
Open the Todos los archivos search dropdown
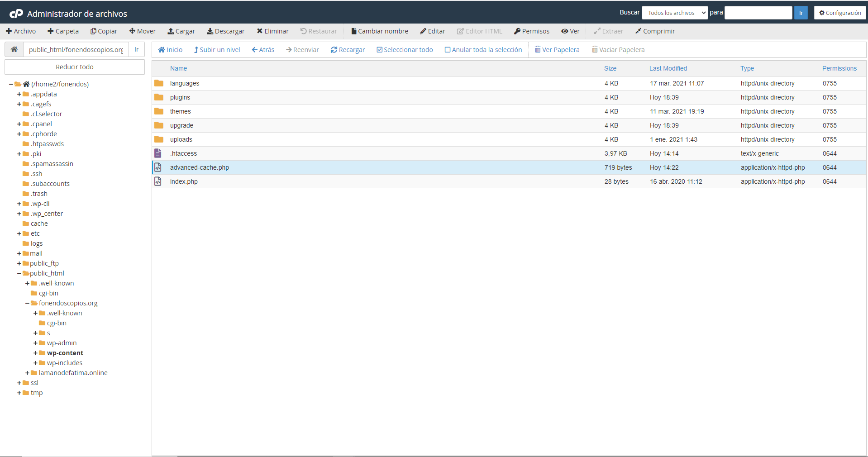pyautogui.click(x=675, y=13)
